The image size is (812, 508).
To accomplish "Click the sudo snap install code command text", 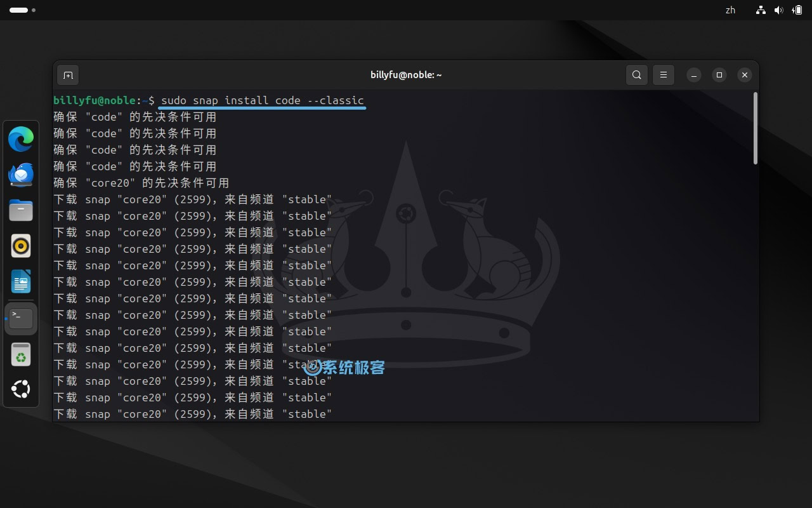I will 263,100.
